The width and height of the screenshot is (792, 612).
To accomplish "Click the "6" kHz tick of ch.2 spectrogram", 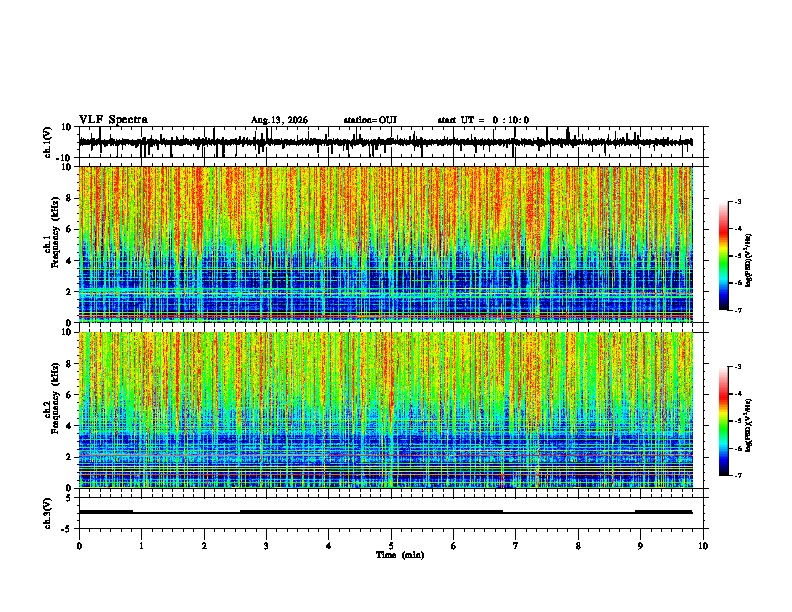I will (x=69, y=395).
